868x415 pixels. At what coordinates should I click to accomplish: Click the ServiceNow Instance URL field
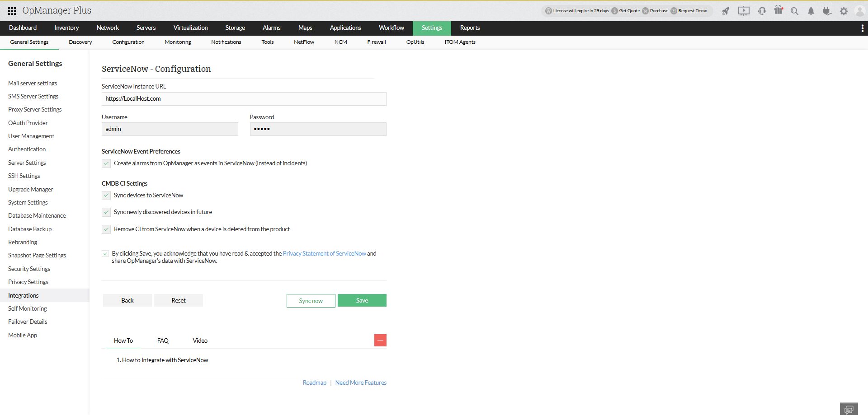(x=244, y=99)
